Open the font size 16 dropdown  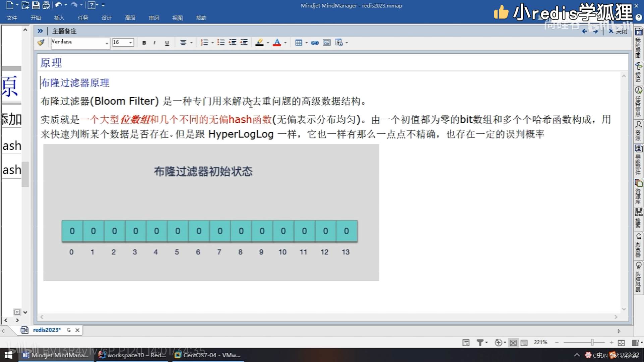(x=130, y=43)
